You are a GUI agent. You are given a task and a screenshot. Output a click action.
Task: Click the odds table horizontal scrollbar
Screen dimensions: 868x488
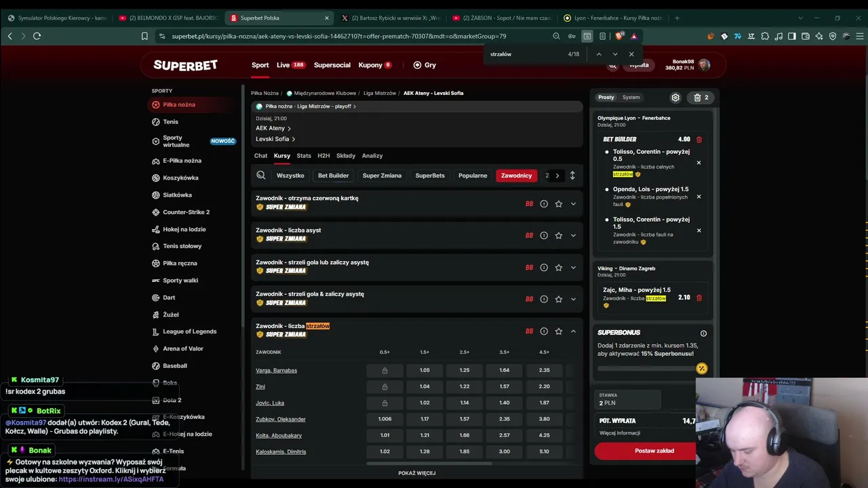[x=429, y=464]
